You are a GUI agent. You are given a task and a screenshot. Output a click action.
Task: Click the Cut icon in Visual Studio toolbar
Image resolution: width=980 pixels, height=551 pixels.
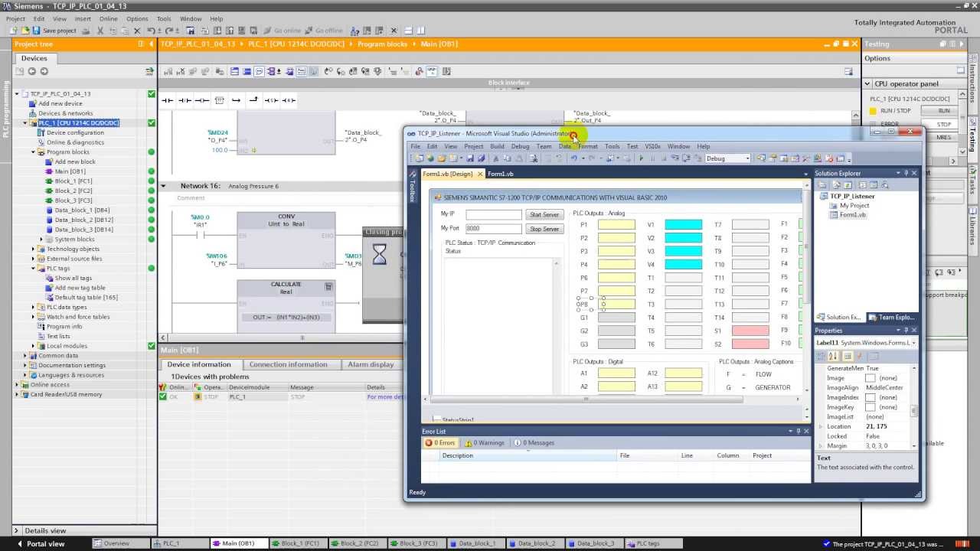[x=495, y=158]
